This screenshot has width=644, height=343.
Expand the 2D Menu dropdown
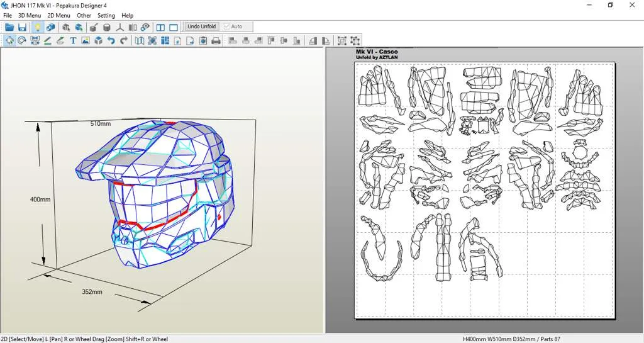coord(58,15)
